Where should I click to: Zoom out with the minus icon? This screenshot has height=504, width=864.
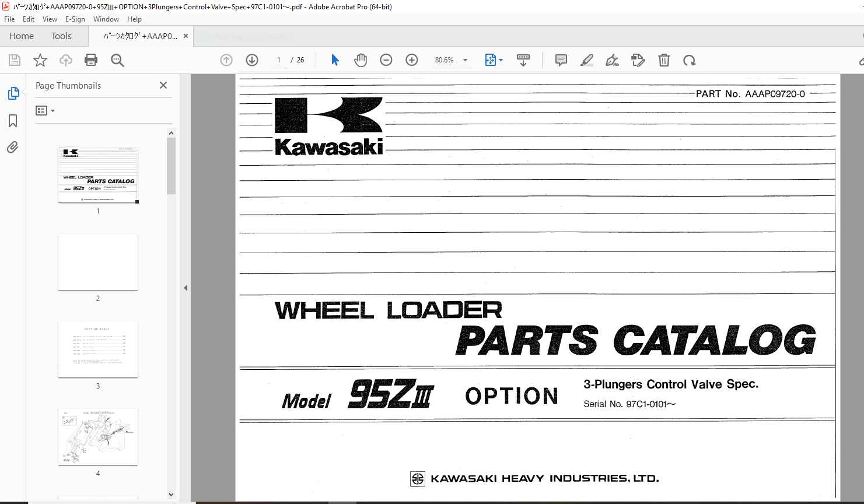tap(386, 60)
